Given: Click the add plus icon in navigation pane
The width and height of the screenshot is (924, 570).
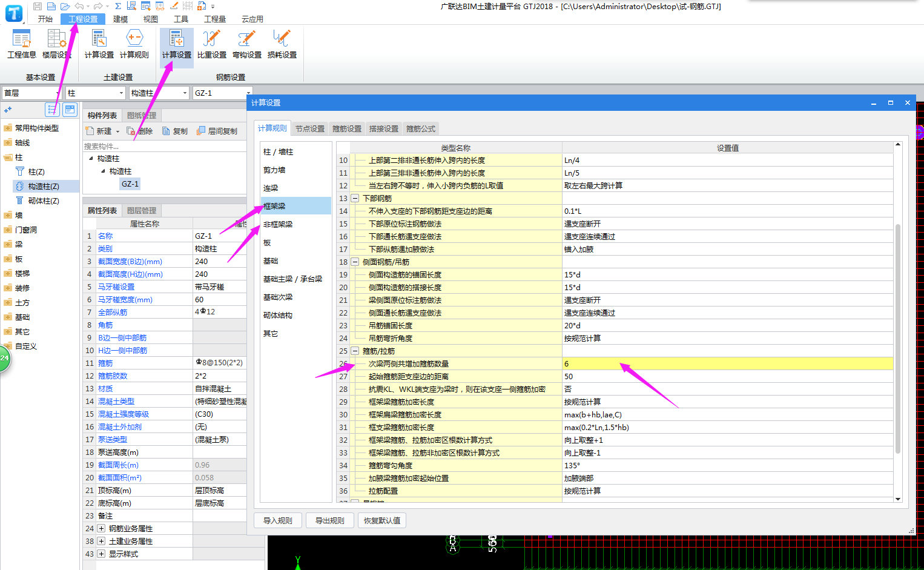Looking at the screenshot, I should tap(8, 110).
